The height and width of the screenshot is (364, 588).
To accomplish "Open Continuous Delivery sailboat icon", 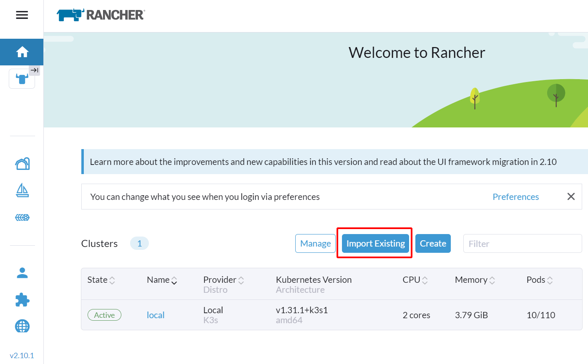I will pos(23,190).
